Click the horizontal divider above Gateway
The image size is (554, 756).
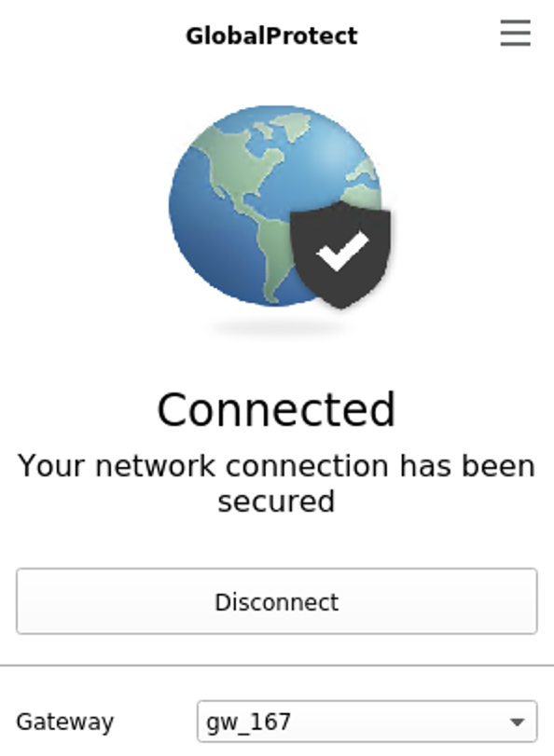[x=277, y=666]
